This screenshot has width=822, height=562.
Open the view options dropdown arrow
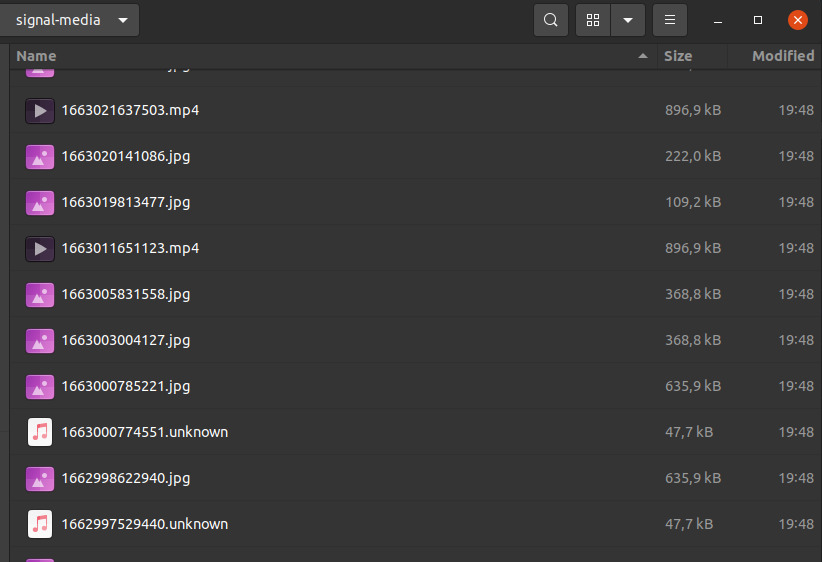627,20
